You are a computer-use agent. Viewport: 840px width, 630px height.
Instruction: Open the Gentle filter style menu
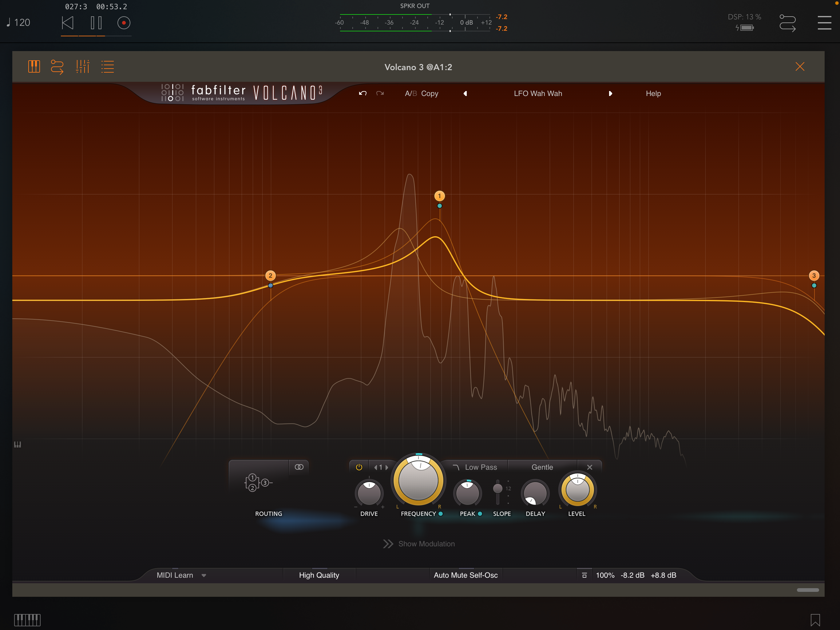542,467
